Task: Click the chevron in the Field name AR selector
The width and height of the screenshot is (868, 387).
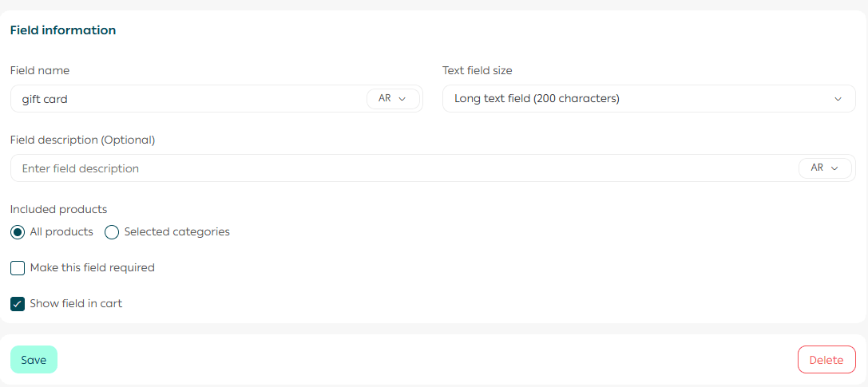Action: [x=402, y=99]
